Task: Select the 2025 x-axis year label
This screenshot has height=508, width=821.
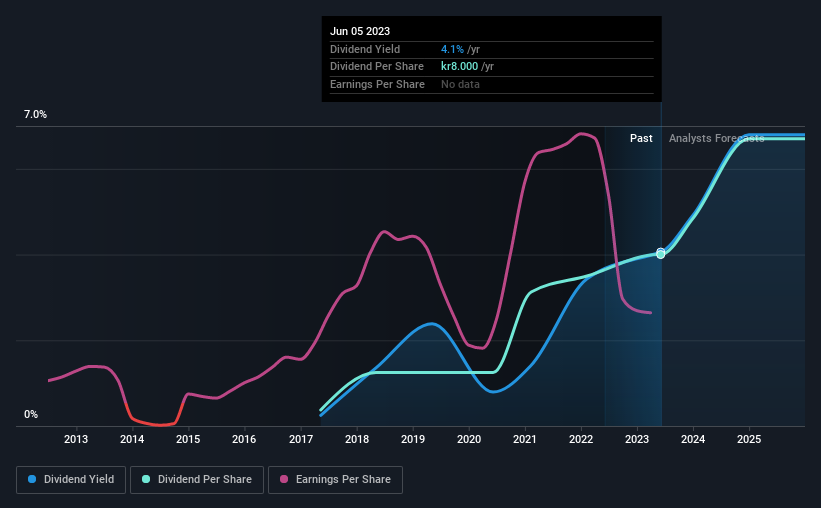Action: pyautogui.click(x=749, y=439)
